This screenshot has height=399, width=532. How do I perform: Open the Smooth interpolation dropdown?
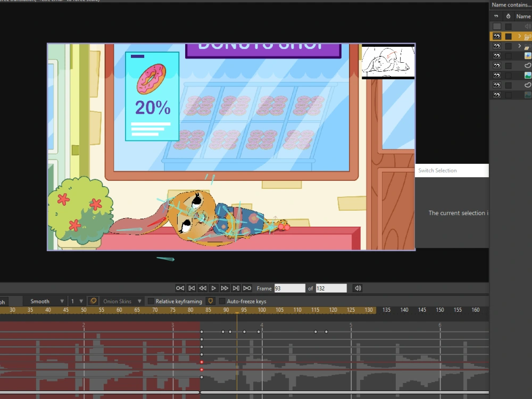(x=44, y=301)
